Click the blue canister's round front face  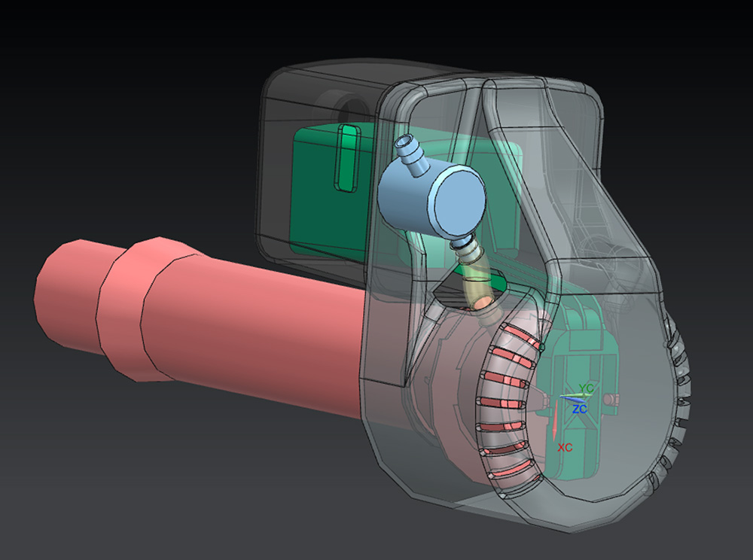point(459,198)
